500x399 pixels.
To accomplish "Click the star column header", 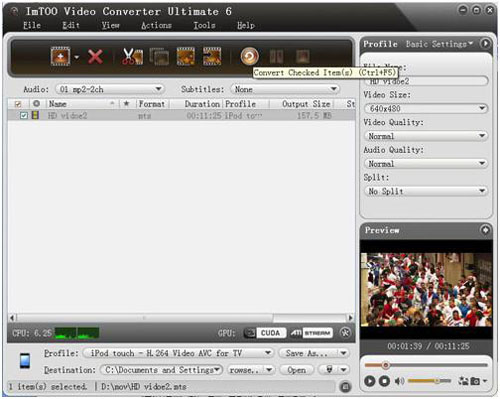I will 126,104.
